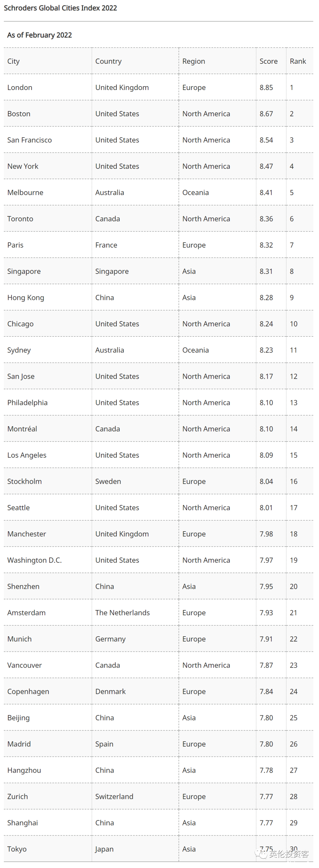Click the Melbourne row's Oceania region
319x868 pixels.
pos(196,192)
